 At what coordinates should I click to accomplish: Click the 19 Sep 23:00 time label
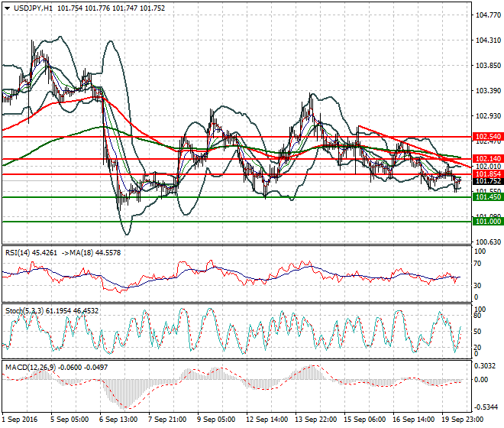[461, 420]
